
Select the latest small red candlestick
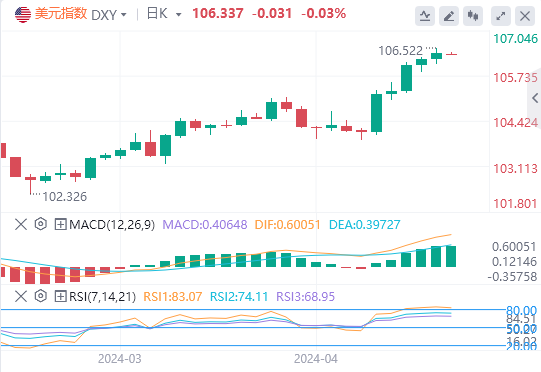(451, 54)
